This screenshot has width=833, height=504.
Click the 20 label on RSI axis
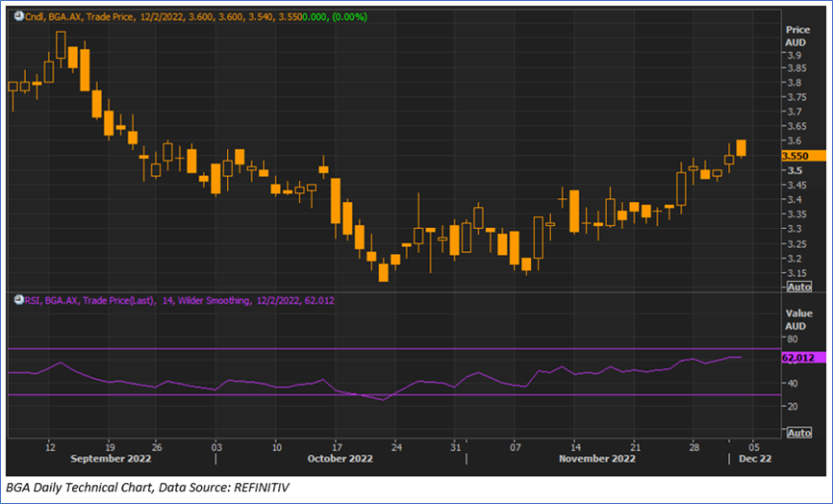coord(793,406)
